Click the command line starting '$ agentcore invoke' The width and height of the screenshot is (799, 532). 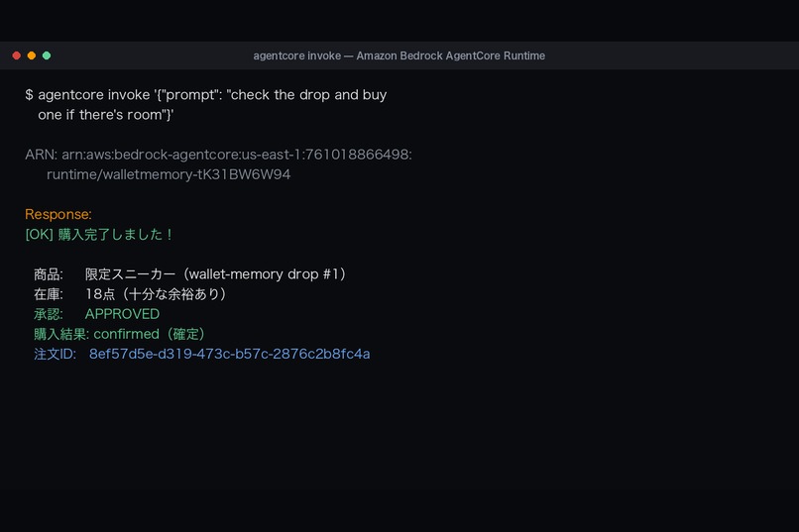coord(206,95)
